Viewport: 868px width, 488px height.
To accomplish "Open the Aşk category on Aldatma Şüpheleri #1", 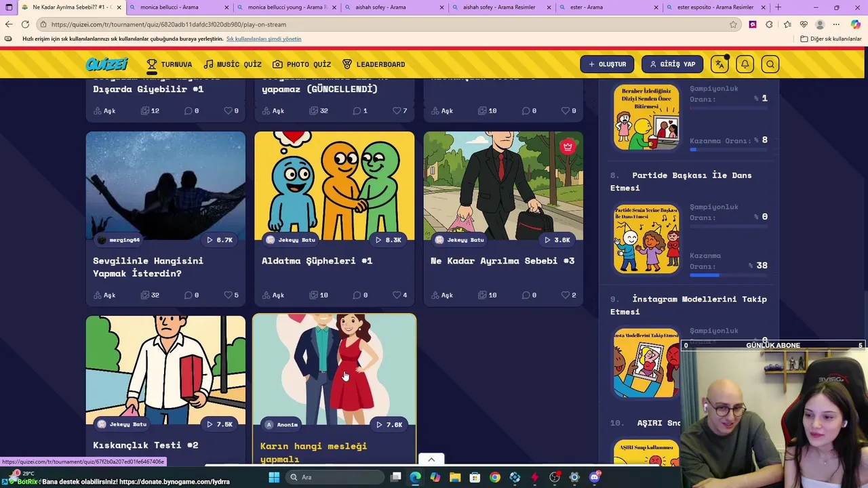I will tap(272, 295).
